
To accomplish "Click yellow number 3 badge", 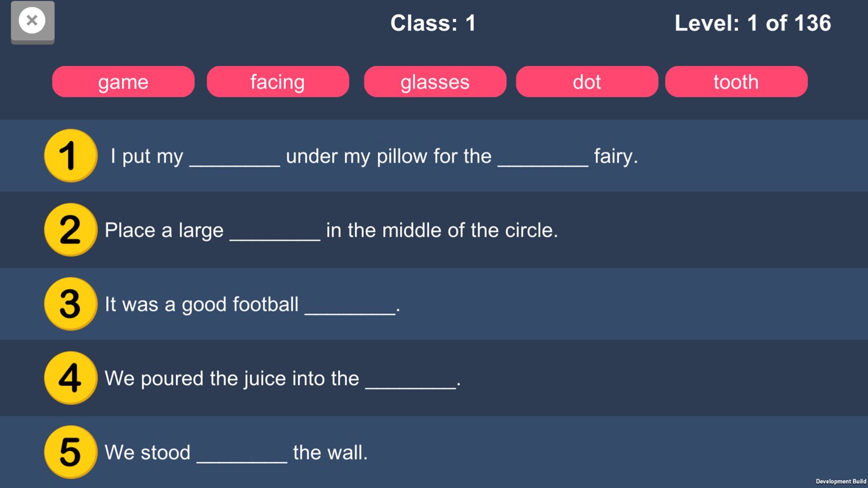I will click(70, 304).
